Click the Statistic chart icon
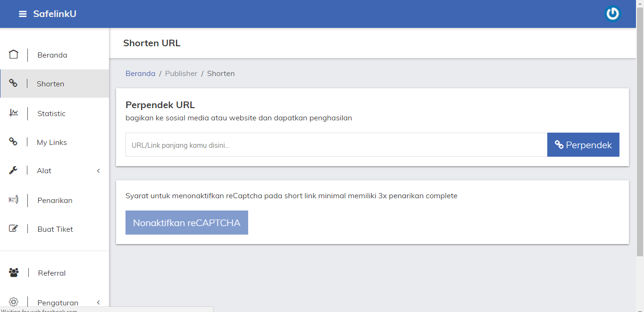Viewport: 644px width, 312px height. (14, 113)
